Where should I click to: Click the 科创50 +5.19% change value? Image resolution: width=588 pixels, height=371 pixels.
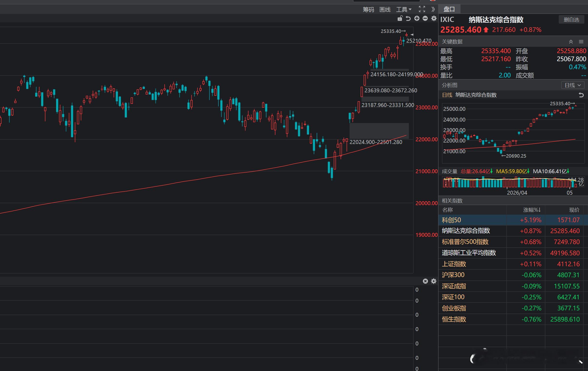[530, 220]
